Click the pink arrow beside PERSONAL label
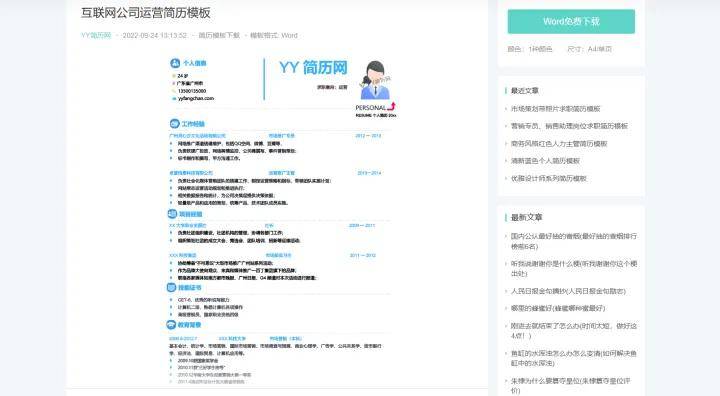The image size is (720, 396). [391, 107]
